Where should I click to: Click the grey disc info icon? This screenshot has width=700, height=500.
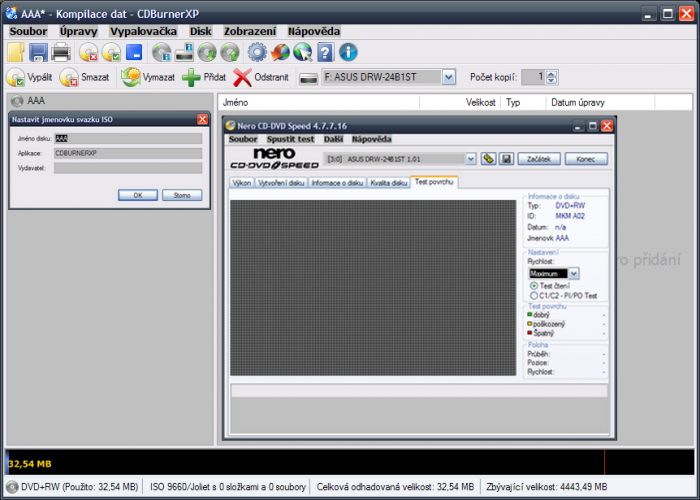[x=162, y=52]
